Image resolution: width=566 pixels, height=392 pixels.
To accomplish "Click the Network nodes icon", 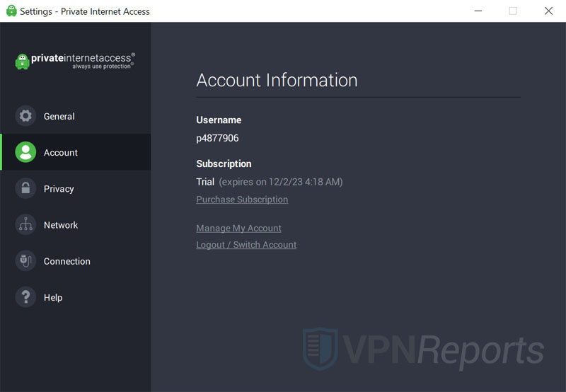I will pos(25,225).
